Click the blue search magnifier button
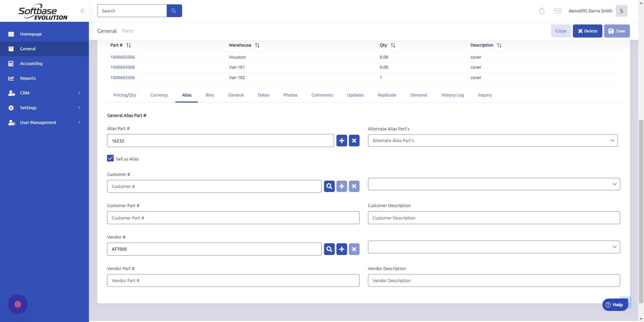The width and height of the screenshot is (644, 322). (174, 11)
